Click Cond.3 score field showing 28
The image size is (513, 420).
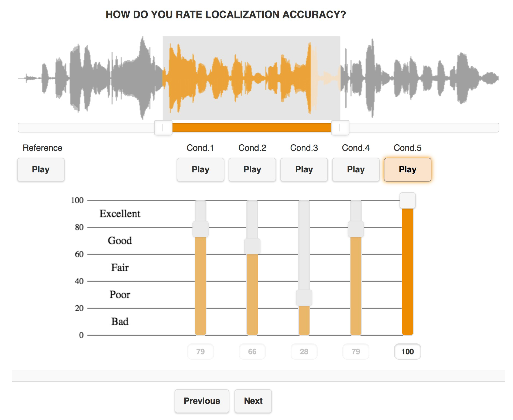[x=304, y=351]
